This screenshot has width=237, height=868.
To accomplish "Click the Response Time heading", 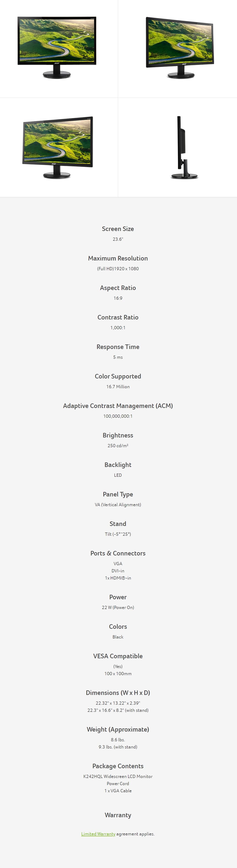I will click(118, 347).
